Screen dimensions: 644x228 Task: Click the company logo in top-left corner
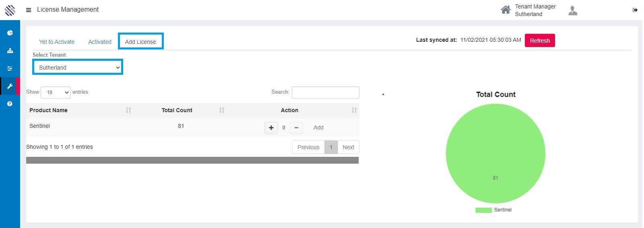click(10, 10)
